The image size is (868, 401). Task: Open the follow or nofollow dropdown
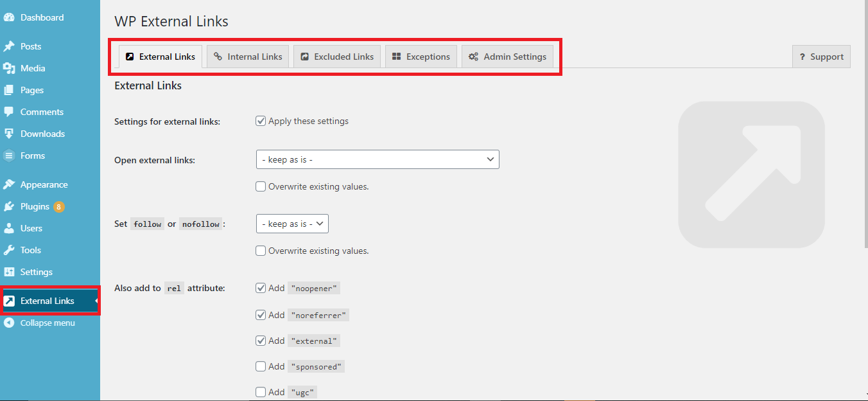tap(292, 224)
